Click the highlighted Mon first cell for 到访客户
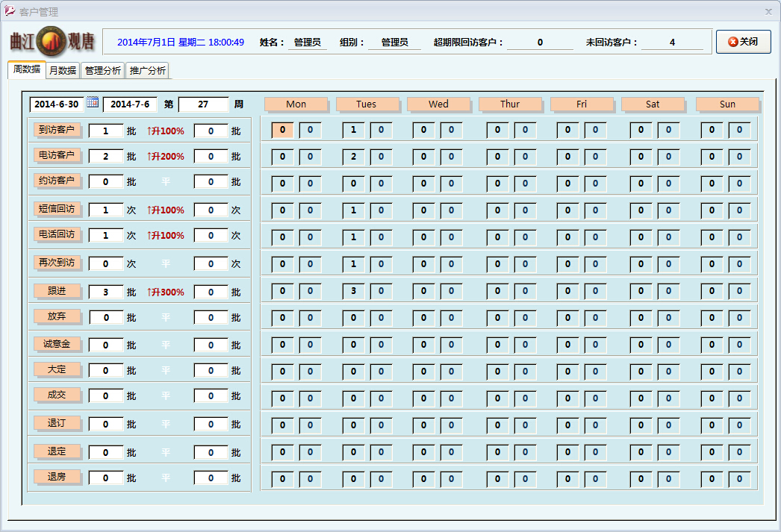This screenshot has height=532, width=781. 282,130
